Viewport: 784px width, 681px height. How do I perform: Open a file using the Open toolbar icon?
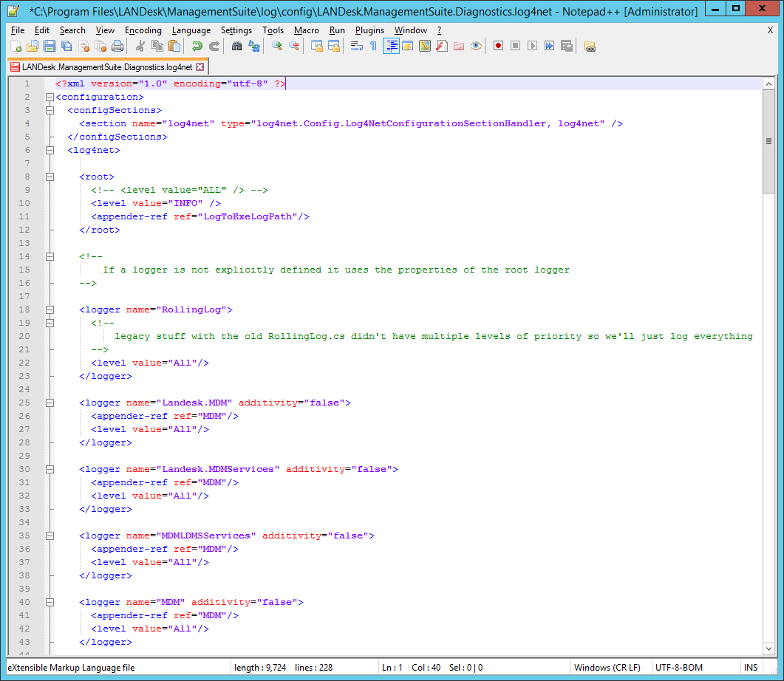tap(33, 46)
